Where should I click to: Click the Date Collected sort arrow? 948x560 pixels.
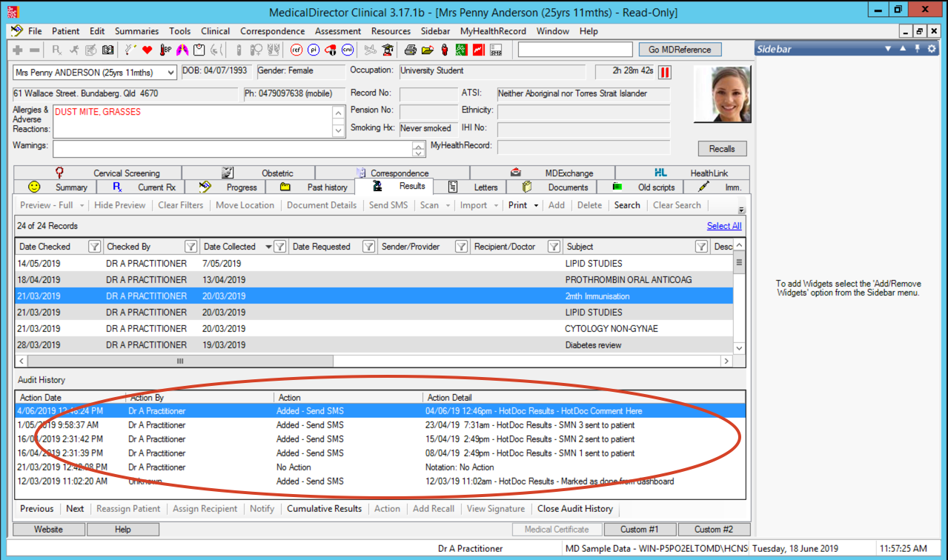tap(268, 247)
